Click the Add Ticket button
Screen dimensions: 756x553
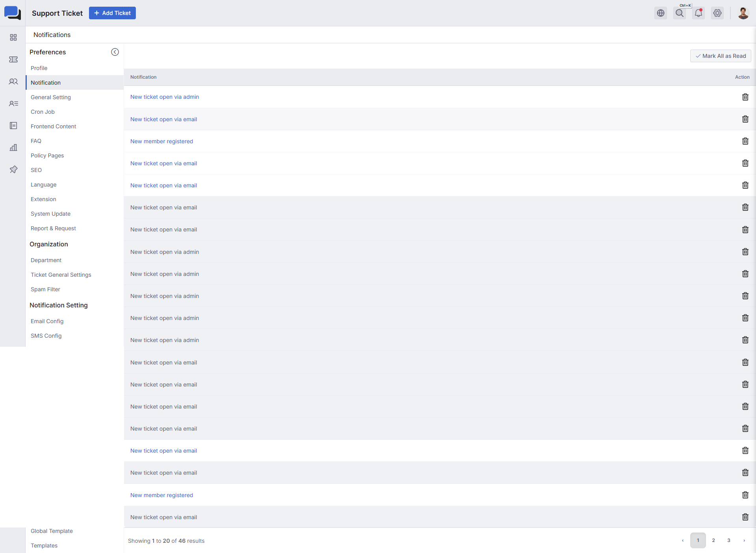click(112, 13)
